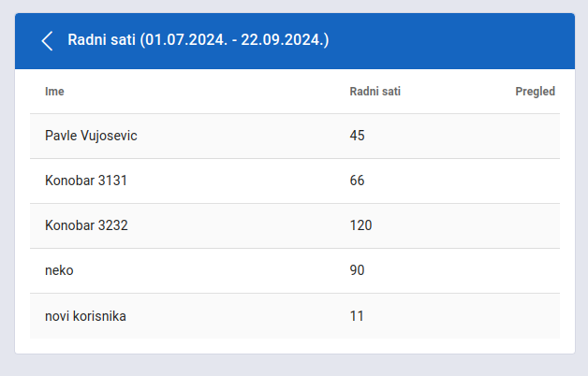Click the neko employee name

pyautogui.click(x=59, y=270)
